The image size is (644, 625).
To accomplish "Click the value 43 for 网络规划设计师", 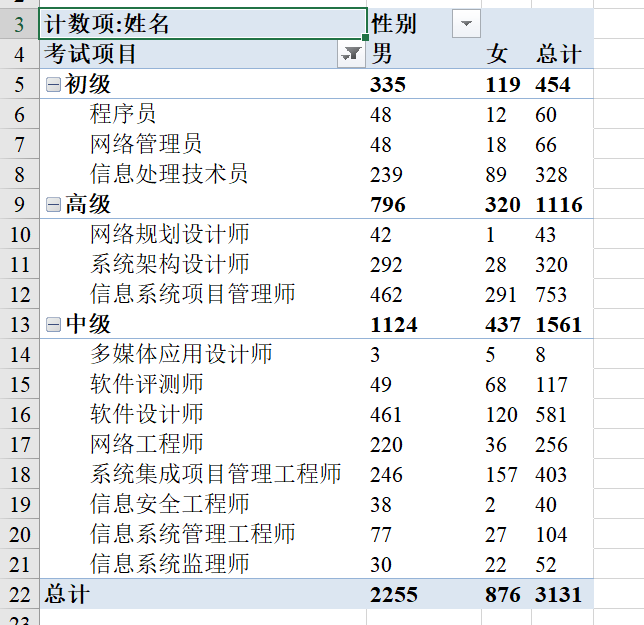I will [545, 234].
